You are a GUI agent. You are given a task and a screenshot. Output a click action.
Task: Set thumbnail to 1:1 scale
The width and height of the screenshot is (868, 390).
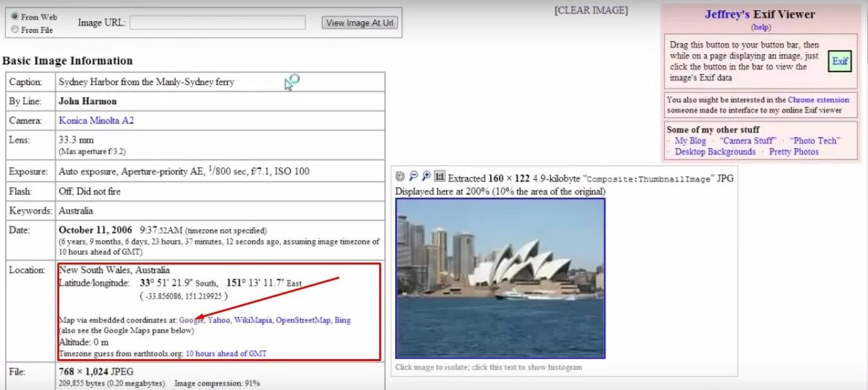point(440,176)
